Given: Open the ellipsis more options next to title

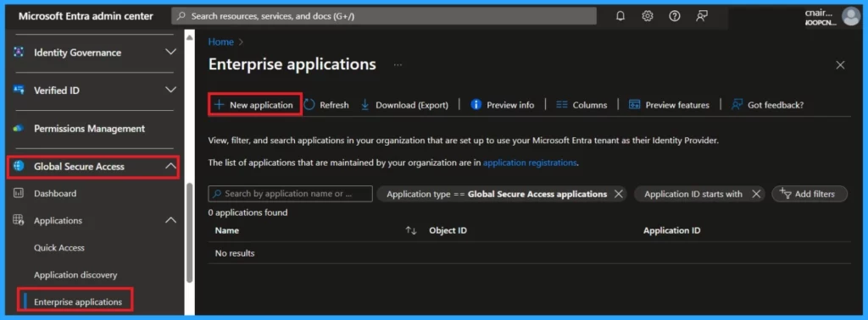Looking at the screenshot, I should [398, 65].
